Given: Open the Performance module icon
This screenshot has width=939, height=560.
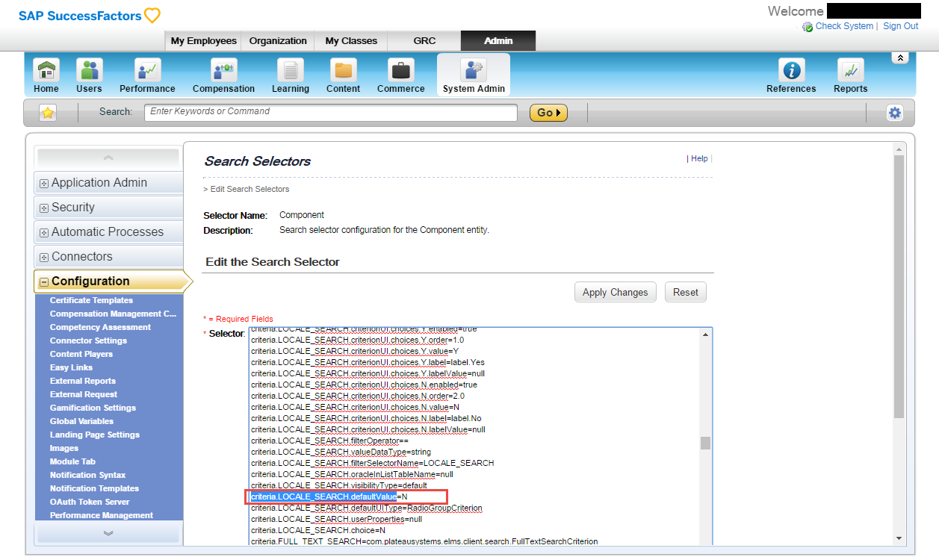Looking at the screenshot, I should (x=147, y=71).
